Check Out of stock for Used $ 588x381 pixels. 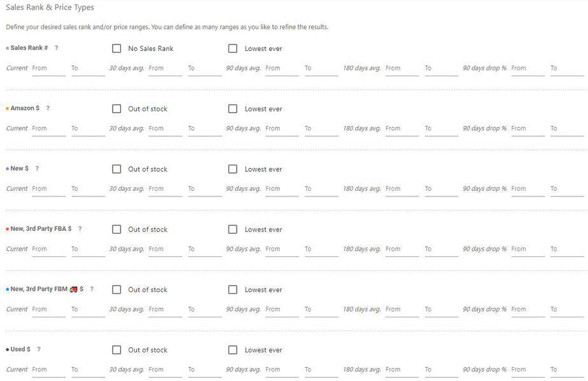[116, 350]
